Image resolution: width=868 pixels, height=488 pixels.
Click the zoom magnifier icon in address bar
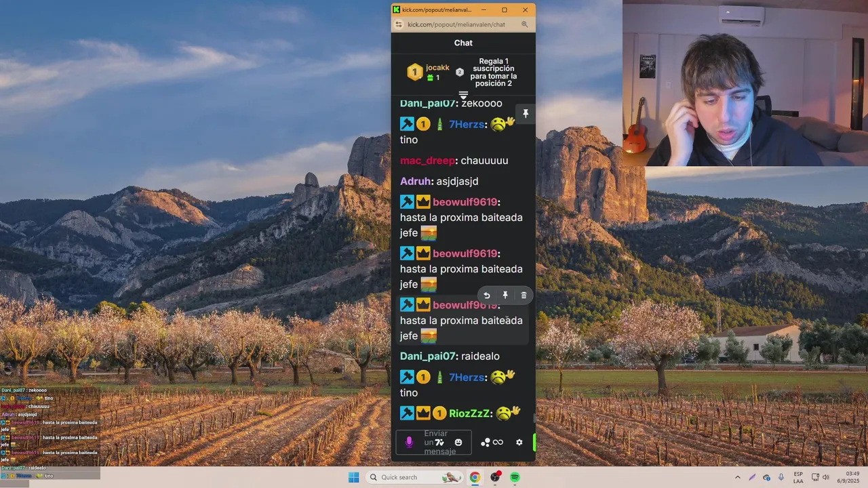coord(524,24)
